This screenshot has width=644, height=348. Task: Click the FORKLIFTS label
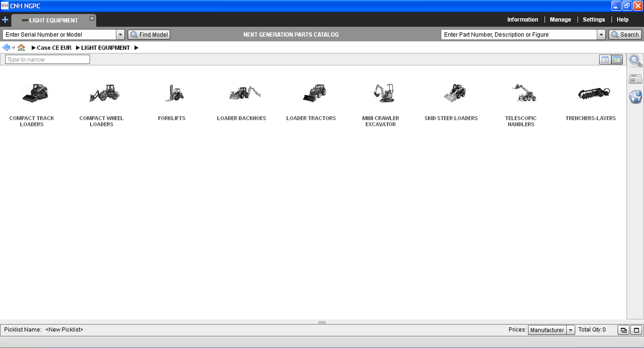coord(172,118)
